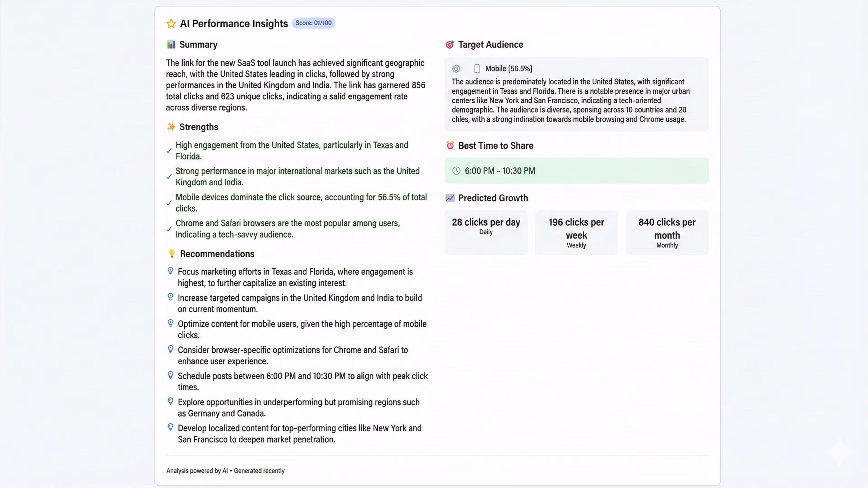The width and height of the screenshot is (868, 488).
Task: Select the 840 clicks per month card
Action: [x=667, y=232]
